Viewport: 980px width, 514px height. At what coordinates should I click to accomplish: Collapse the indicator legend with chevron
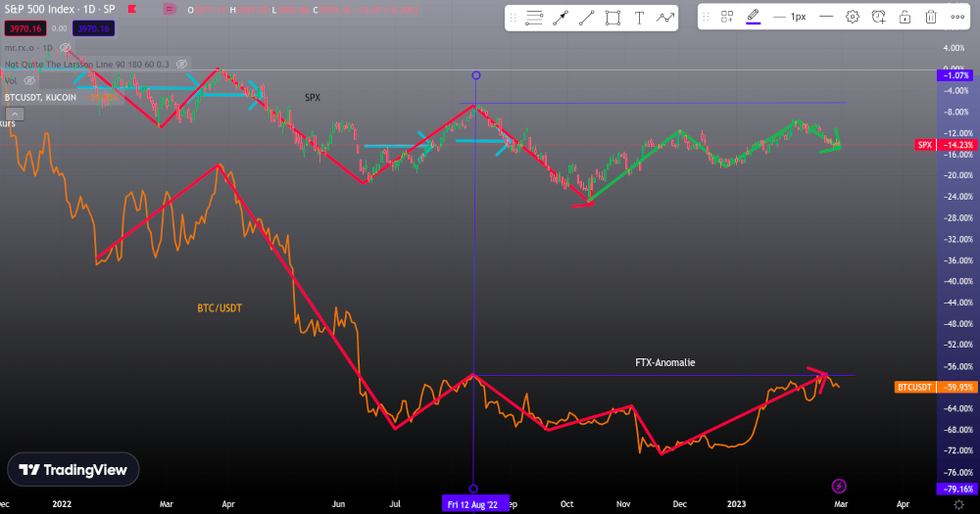[x=15, y=114]
